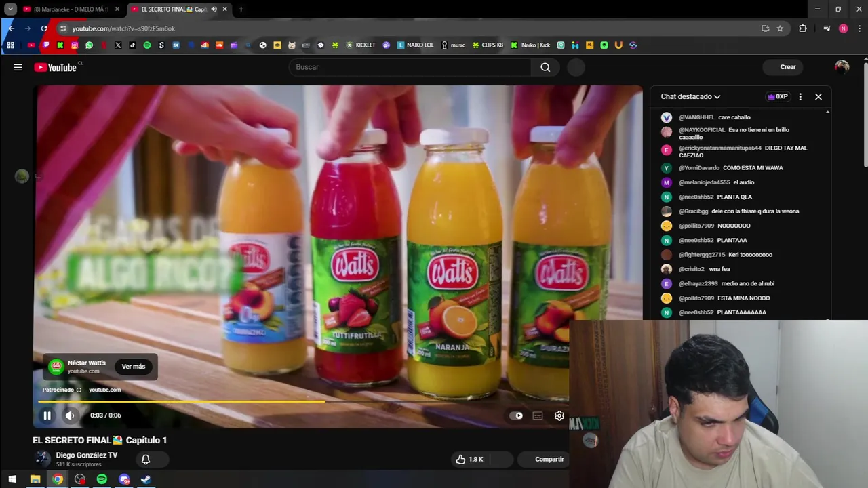Click the @YomiDavardo chat username
This screenshot has height=488, width=868.
(699, 168)
